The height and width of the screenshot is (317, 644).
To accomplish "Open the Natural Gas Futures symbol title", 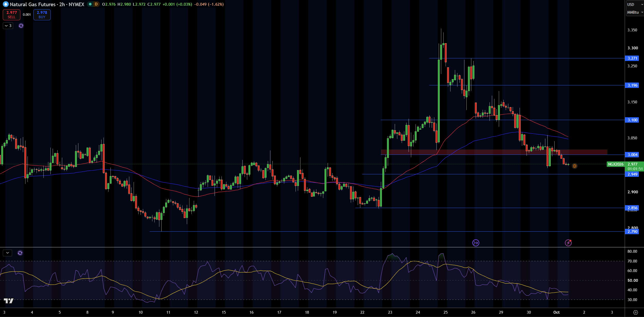I will pos(47,4).
